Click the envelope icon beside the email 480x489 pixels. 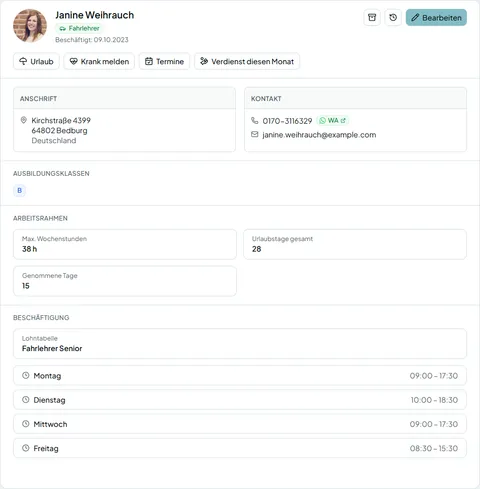tap(255, 134)
